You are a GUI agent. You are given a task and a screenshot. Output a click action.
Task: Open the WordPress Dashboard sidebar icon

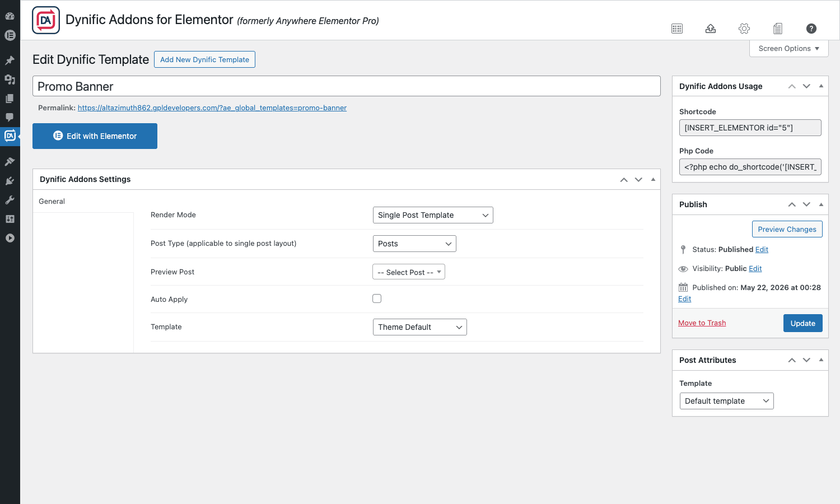(10, 16)
